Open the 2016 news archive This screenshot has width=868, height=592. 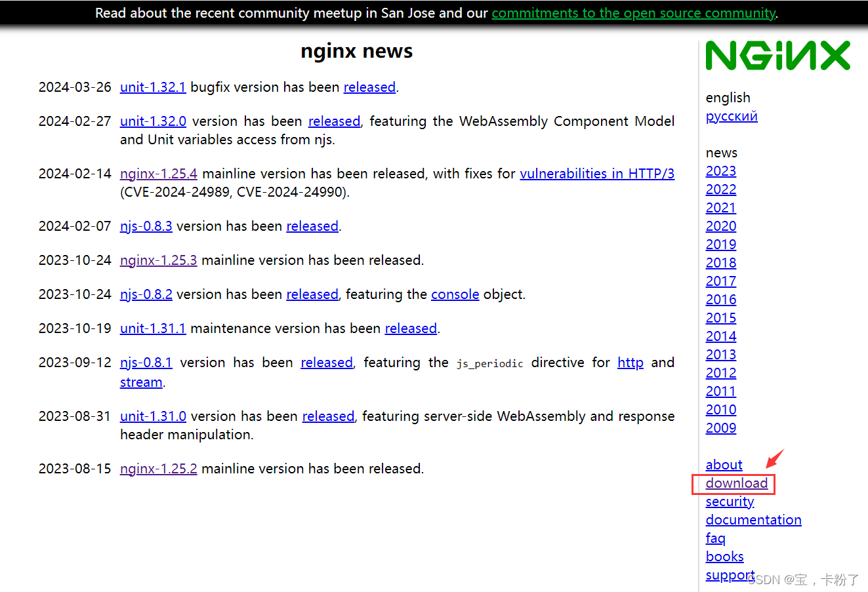(721, 300)
